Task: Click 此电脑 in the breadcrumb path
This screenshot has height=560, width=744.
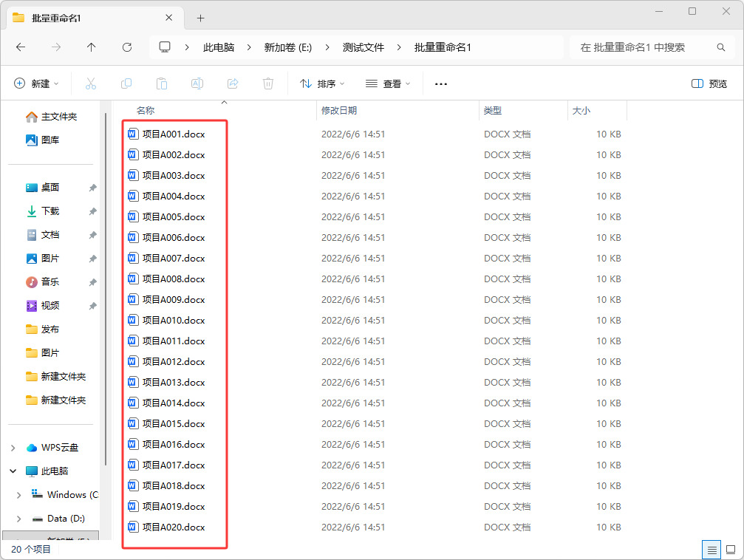Action: pyautogui.click(x=219, y=47)
